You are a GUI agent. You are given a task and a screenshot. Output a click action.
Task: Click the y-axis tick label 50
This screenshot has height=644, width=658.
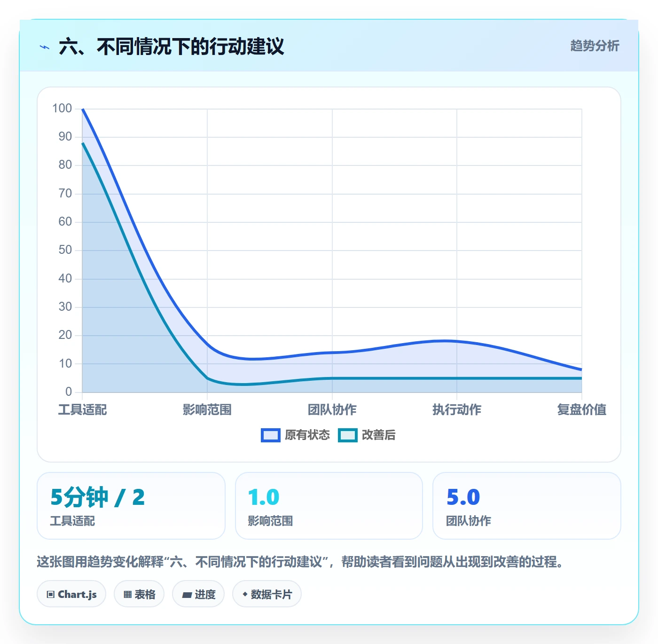coord(65,250)
